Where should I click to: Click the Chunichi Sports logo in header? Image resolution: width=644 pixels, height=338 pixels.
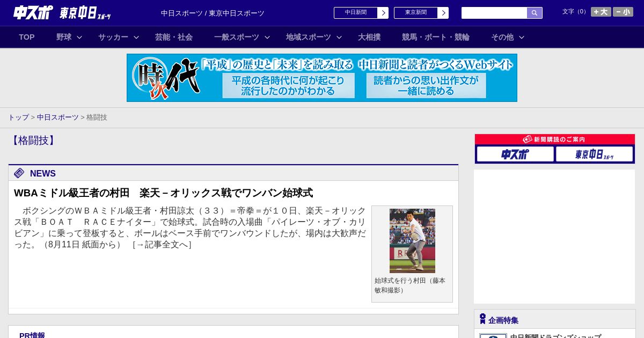click(x=33, y=12)
